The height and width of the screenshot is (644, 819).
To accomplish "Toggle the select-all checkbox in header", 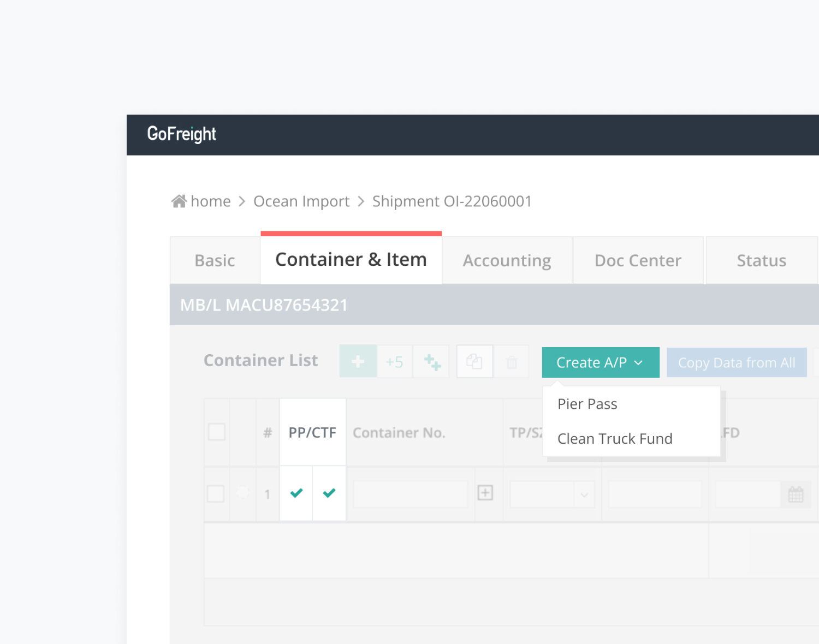I will click(x=217, y=432).
